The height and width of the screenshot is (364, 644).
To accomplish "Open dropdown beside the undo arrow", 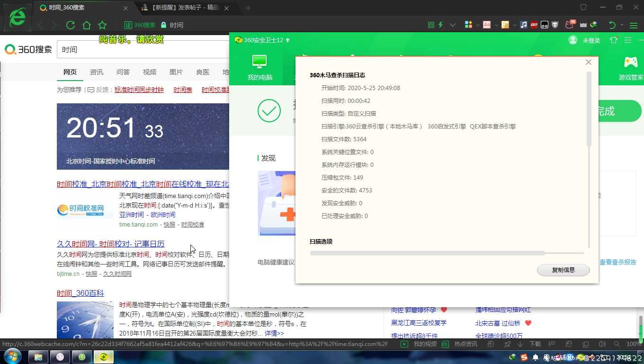I will point(621,25).
